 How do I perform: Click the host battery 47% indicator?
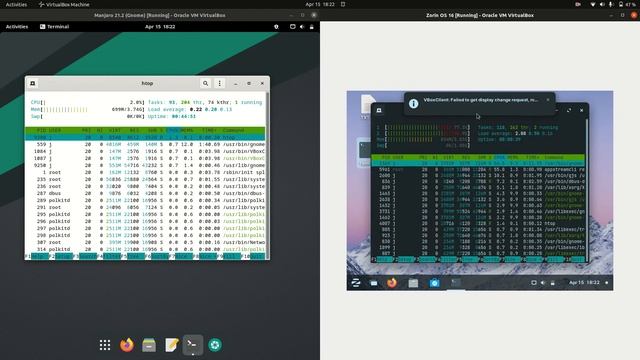(627, 4)
